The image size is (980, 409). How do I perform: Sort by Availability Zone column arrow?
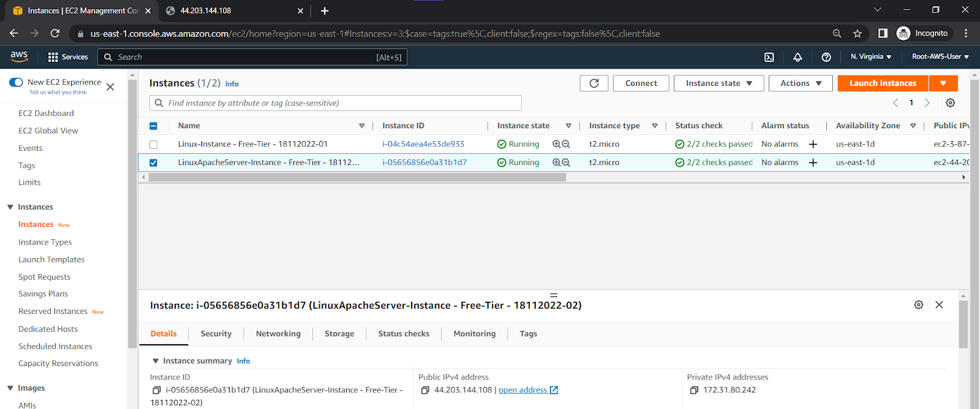[x=913, y=126]
